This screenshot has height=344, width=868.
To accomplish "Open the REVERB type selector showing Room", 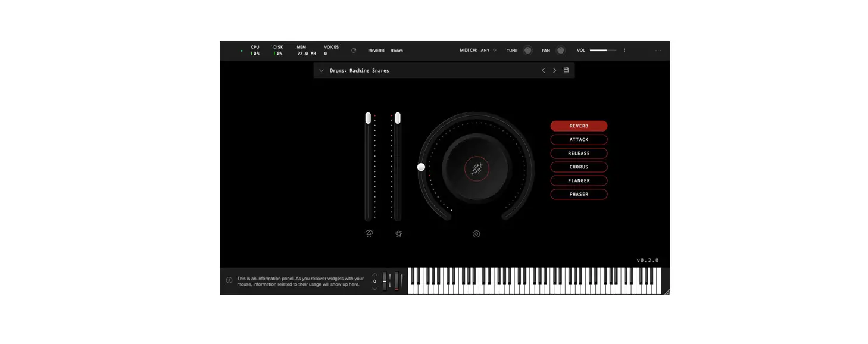I will pyautogui.click(x=395, y=51).
